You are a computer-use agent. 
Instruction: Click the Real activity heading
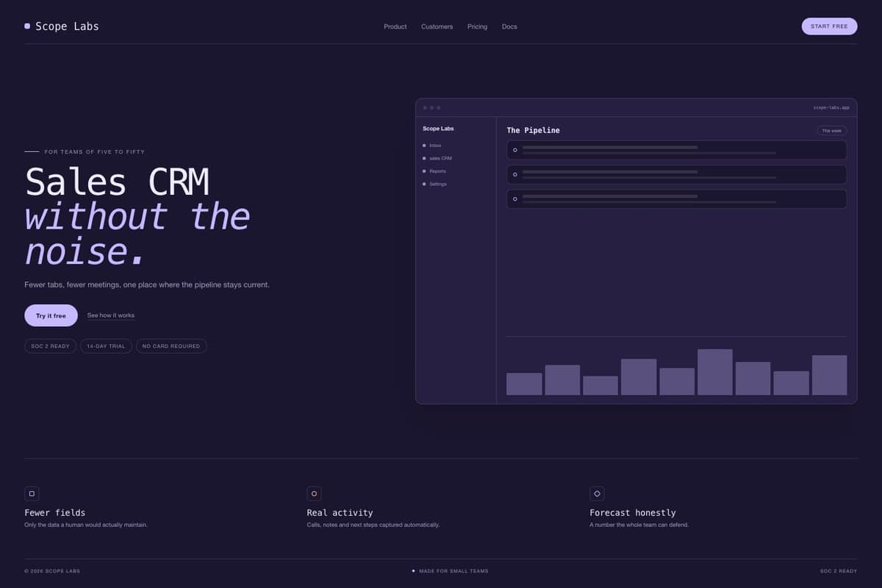[x=340, y=512]
